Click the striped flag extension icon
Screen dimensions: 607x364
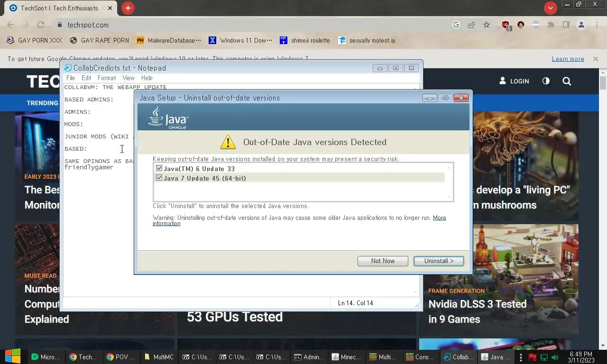coord(536,25)
